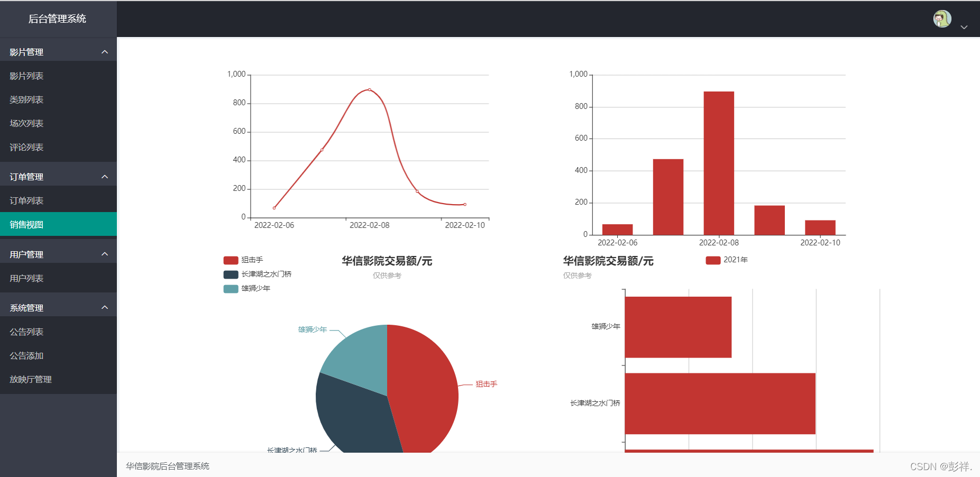Click the 2022-02-08 label on line chart
980x477 pixels.
click(x=369, y=225)
